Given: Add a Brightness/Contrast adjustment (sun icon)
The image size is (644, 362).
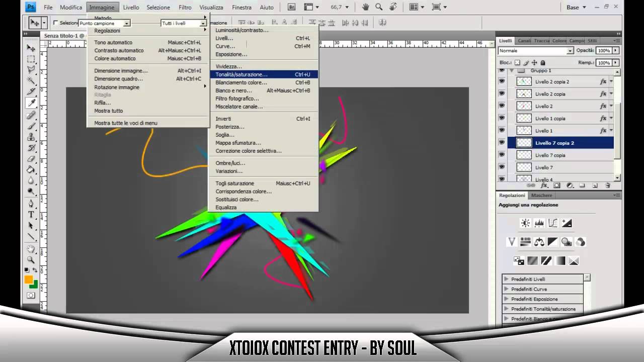Looking at the screenshot, I should [525, 223].
